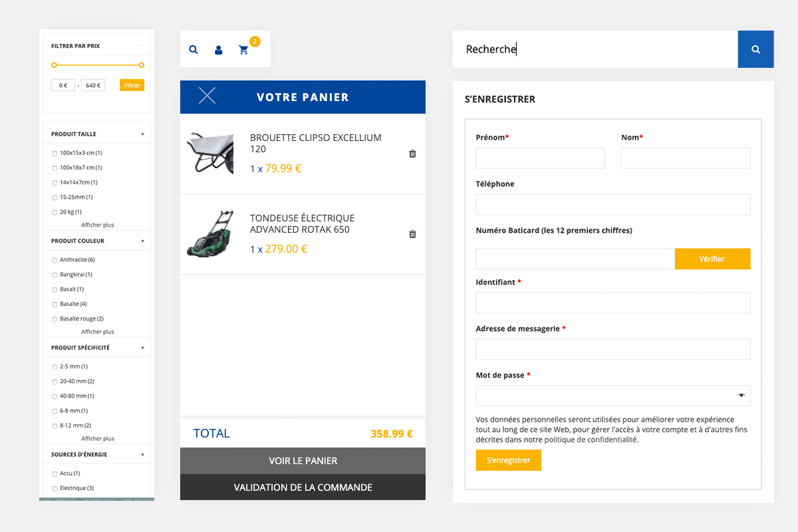Viewport: 798px width, 532px height.
Task: Tick the 100x15x3 cm size checkbox
Action: tap(55, 154)
